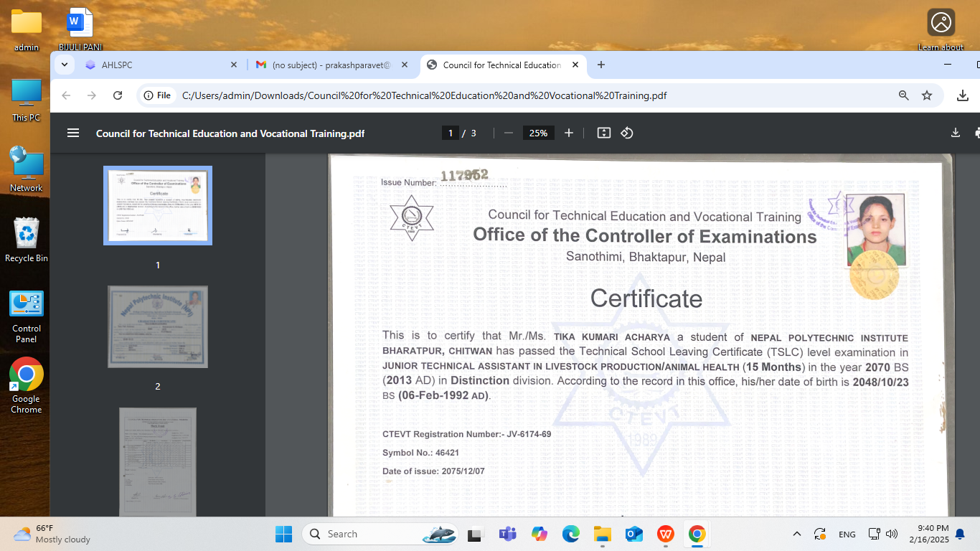
Task: Rotate the PDF counterclockwise
Action: click(627, 133)
